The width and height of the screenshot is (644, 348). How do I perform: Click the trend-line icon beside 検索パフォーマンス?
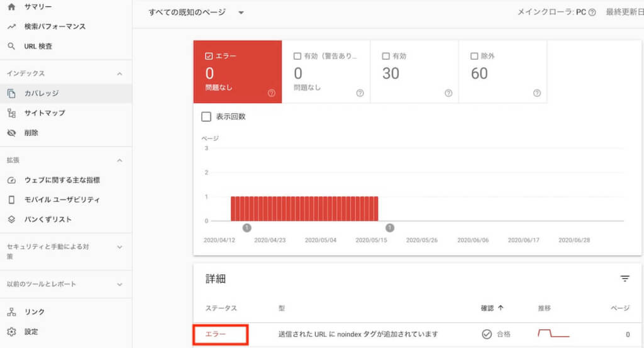coord(11,26)
